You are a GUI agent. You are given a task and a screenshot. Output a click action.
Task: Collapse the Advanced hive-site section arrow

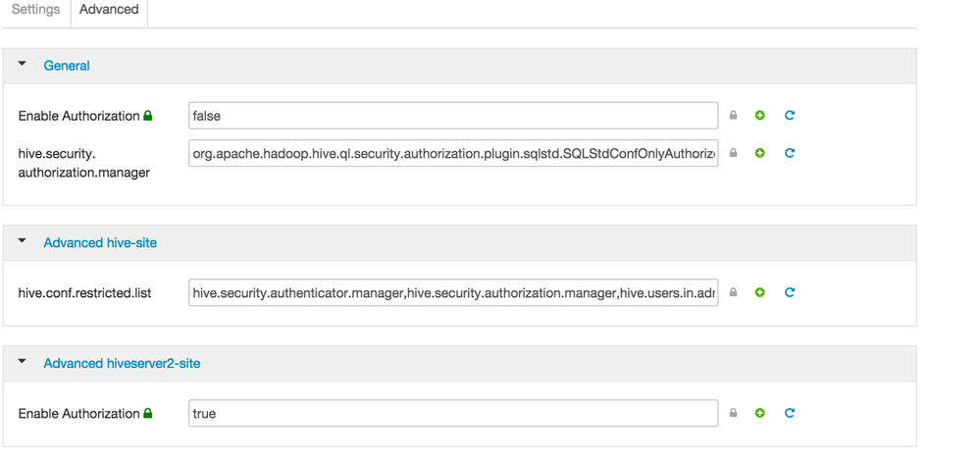[x=23, y=241]
